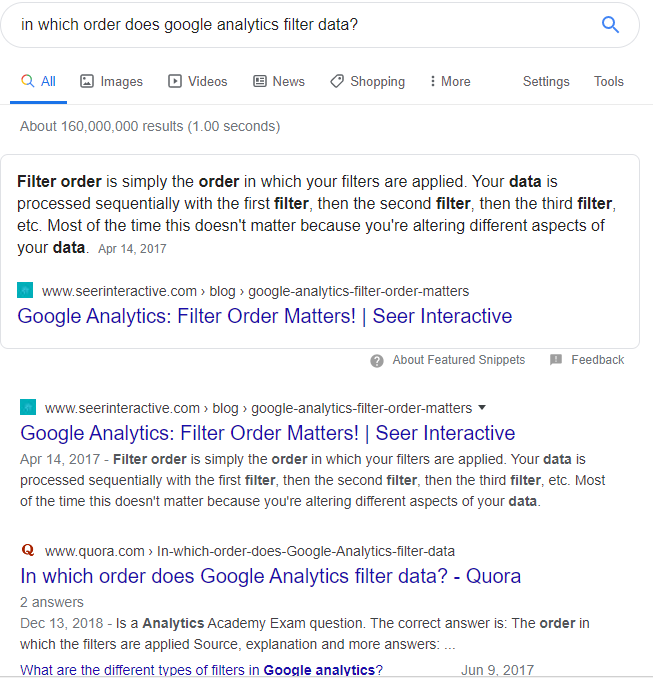Switch to the Images tab
This screenshot has width=653, height=678.
[x=111, y=82]
